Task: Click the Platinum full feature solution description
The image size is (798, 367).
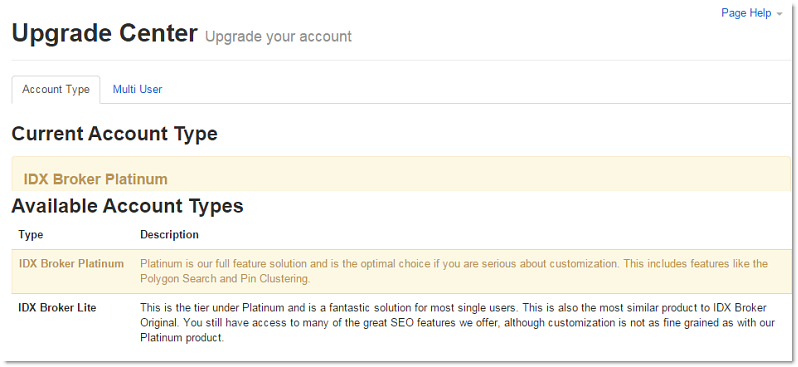Action: click(453, 271)
